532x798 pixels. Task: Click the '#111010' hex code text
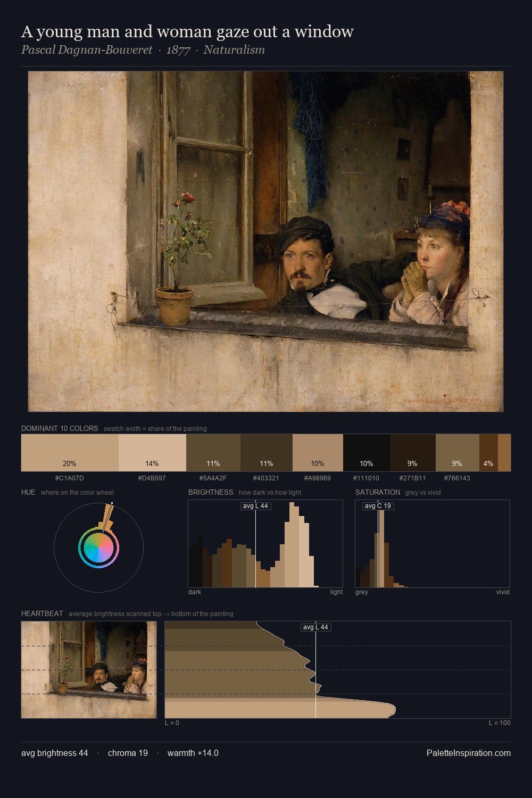click(367, 478)
